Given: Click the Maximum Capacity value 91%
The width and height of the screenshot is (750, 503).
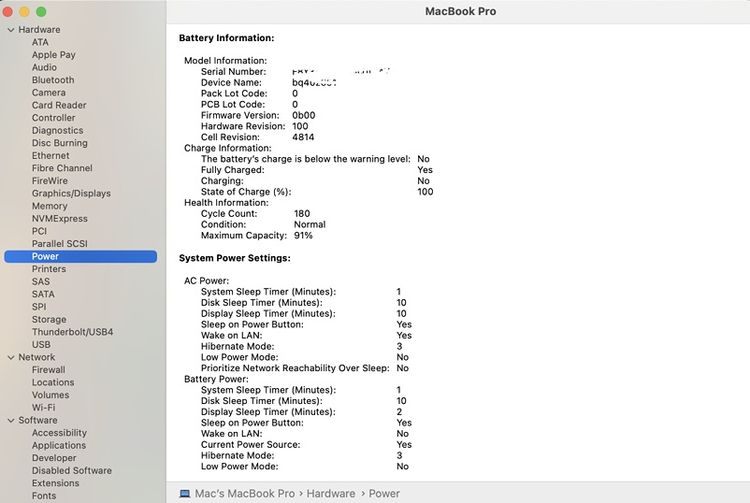Looking at the screenshot, I should [303, 236].
